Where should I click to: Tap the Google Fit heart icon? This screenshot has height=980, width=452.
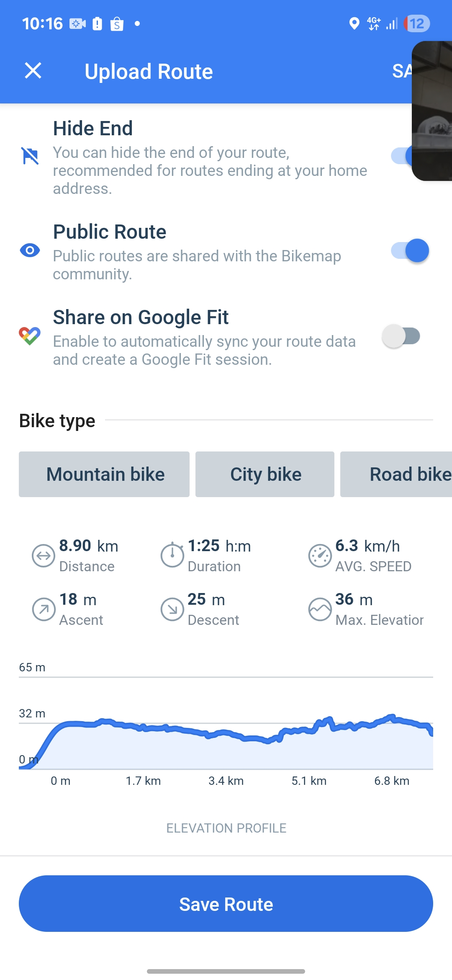(30, 336)
